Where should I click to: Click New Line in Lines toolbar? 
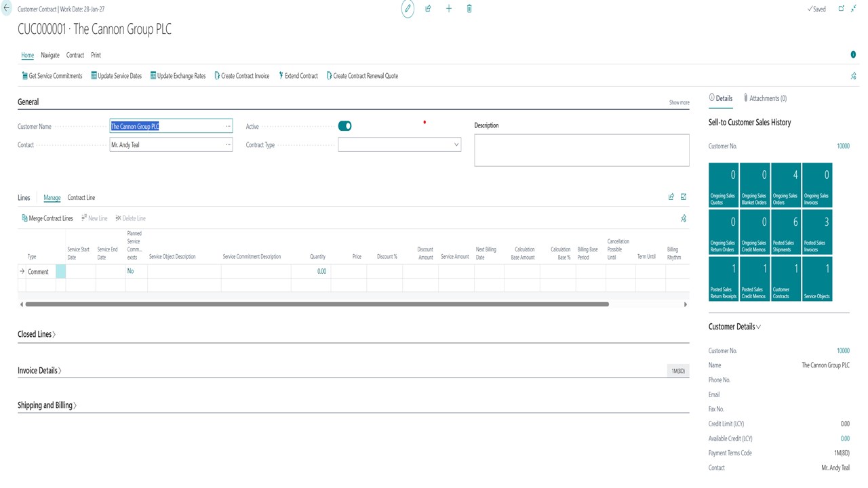pyautogui.click(x=94, y=218)
